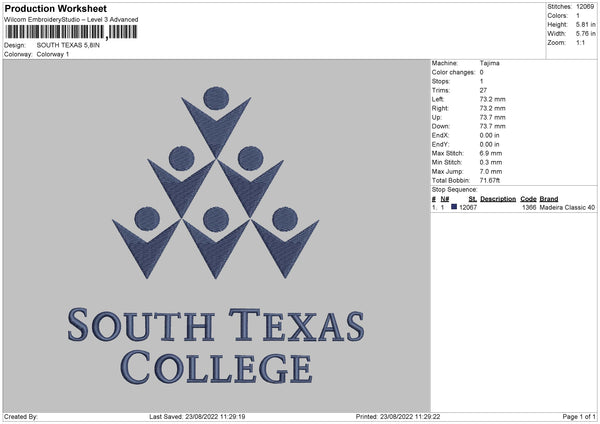Click the Stitches value '12069'

(585, 7)
